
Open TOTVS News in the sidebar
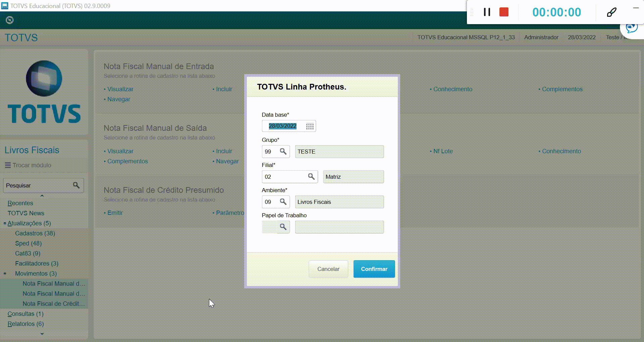pyautogui.click(x=26, y=213)
